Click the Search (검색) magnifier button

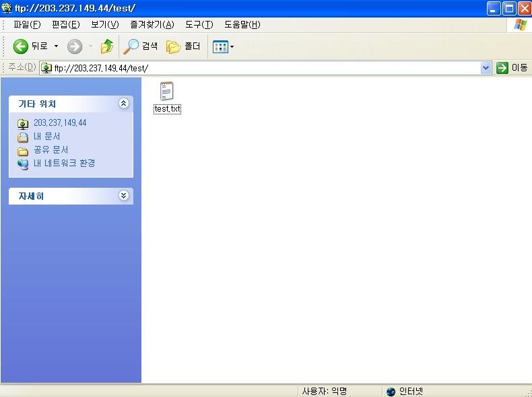(140, 46)
